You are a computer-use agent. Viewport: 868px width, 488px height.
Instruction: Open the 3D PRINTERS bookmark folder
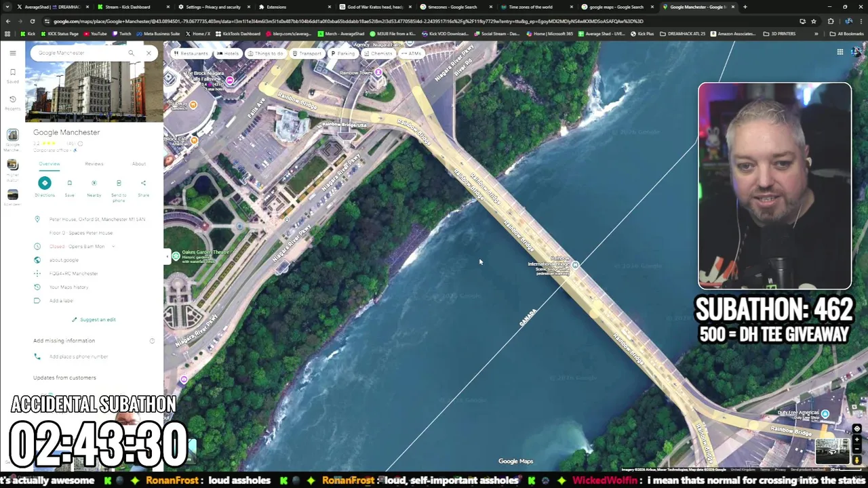click(780, 34)
